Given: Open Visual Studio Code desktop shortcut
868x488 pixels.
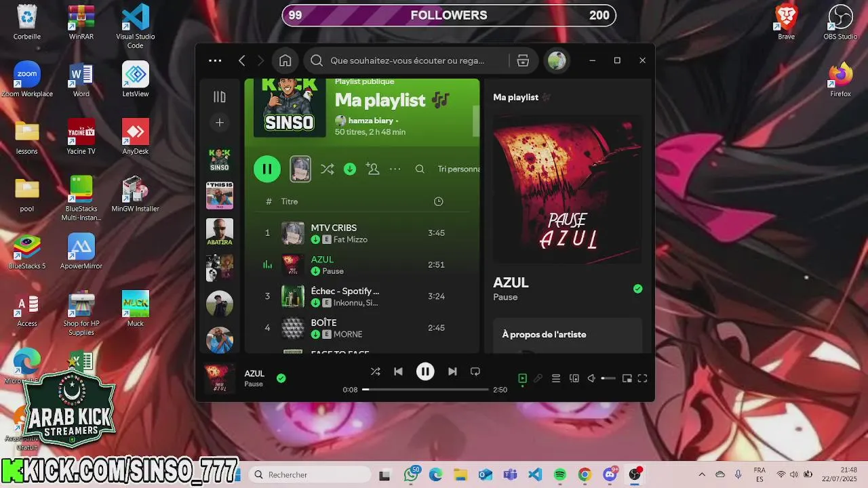Looking at the screenshot, I should pos(136,27).
